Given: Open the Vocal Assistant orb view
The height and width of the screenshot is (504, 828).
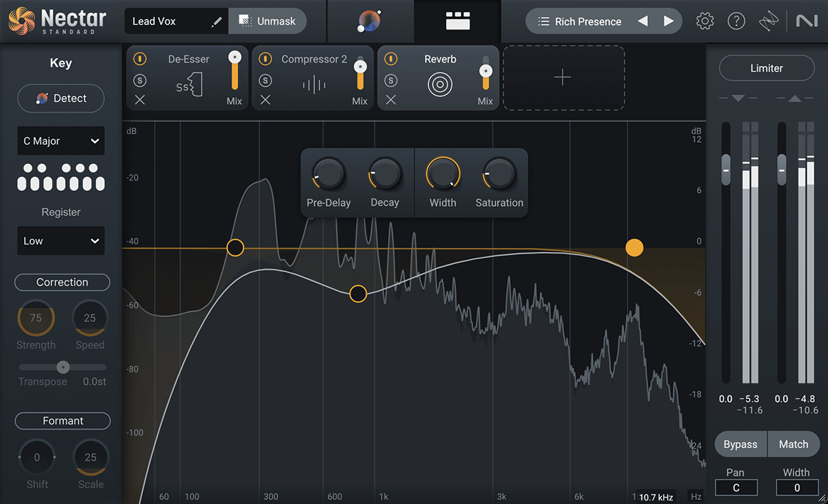Looking at the screenshot, I should pyautogui.click(x=370, y=21).
